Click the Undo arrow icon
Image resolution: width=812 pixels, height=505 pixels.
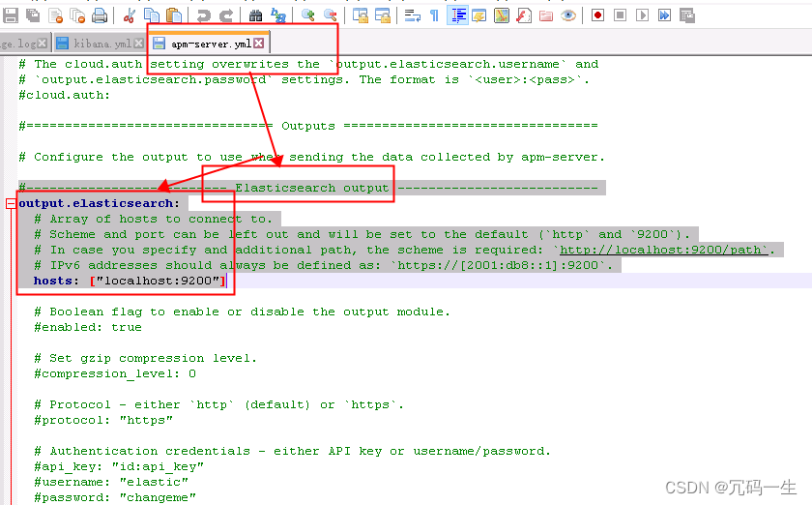pos(204,16)
